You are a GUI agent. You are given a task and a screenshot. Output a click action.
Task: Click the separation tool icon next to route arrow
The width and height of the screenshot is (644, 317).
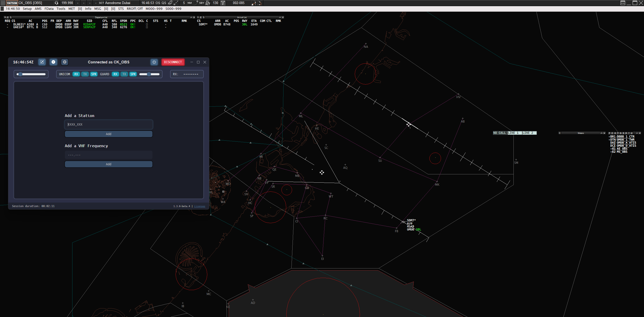(260, 3)
